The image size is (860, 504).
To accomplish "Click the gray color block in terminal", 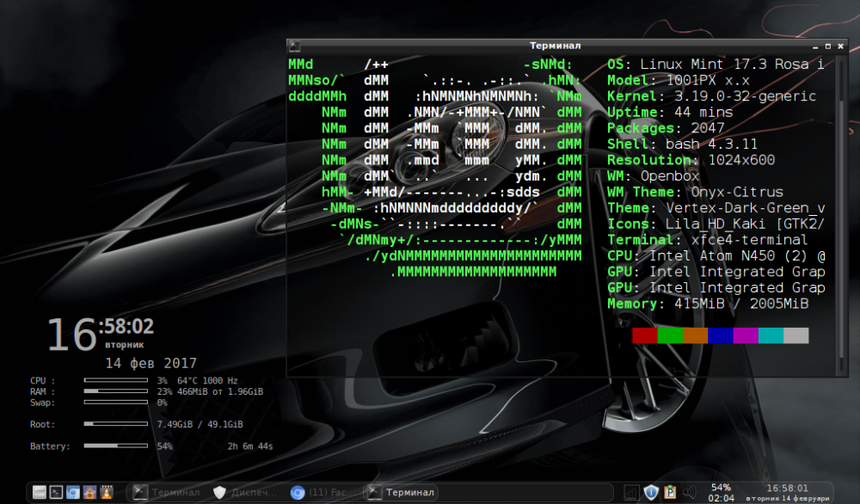I will [x=796, y=335].
